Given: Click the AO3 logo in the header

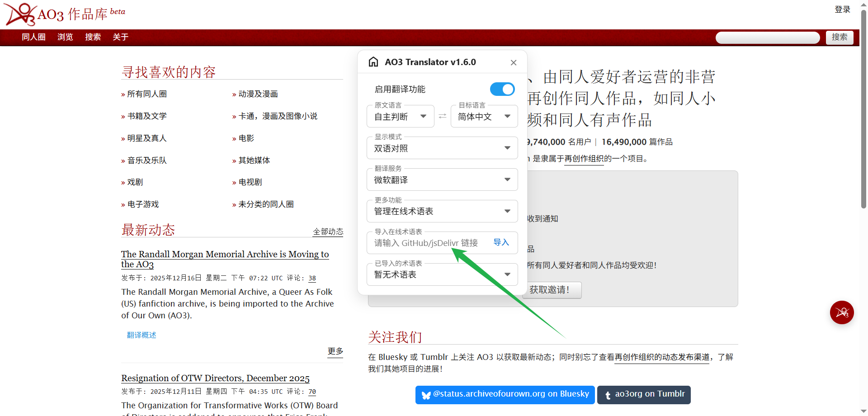Looking at the screenshot, I should 20,14.
